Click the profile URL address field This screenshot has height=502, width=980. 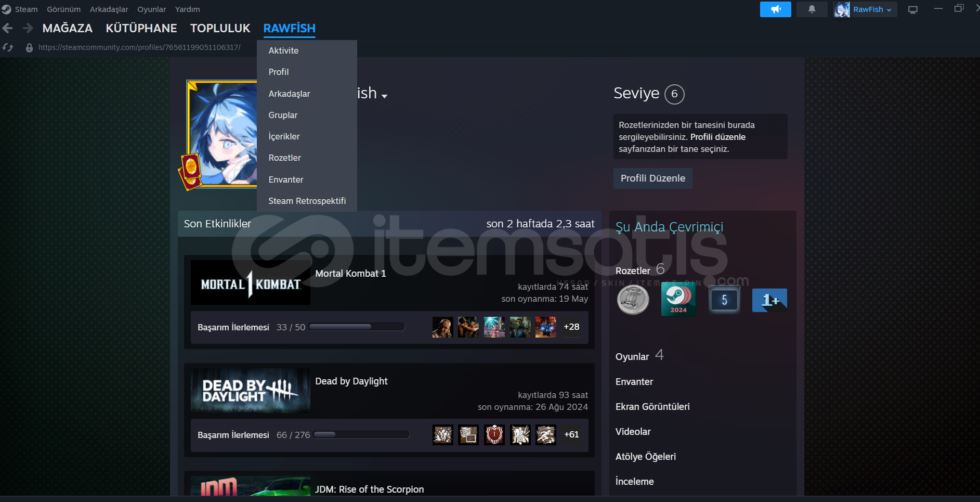(x=139, y=47)
